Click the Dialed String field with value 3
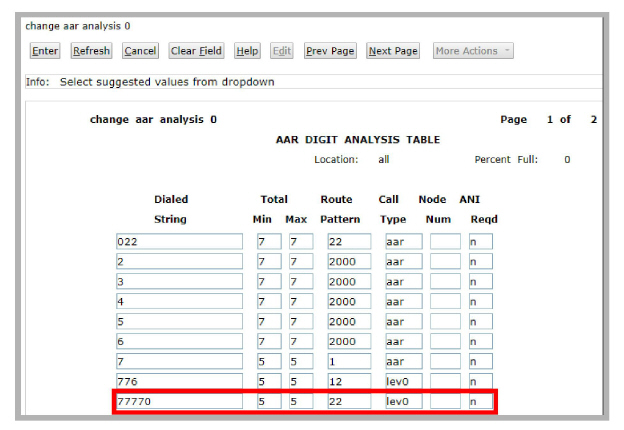 [179, 281]
